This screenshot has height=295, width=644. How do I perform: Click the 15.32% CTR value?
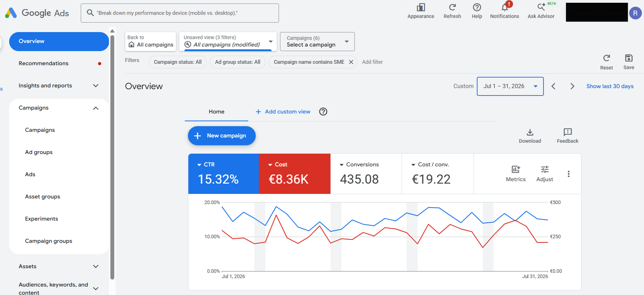pyautogui.click(x=218, y=179)
